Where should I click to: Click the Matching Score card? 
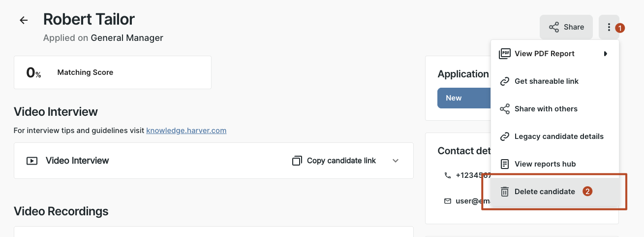[113, 72]
